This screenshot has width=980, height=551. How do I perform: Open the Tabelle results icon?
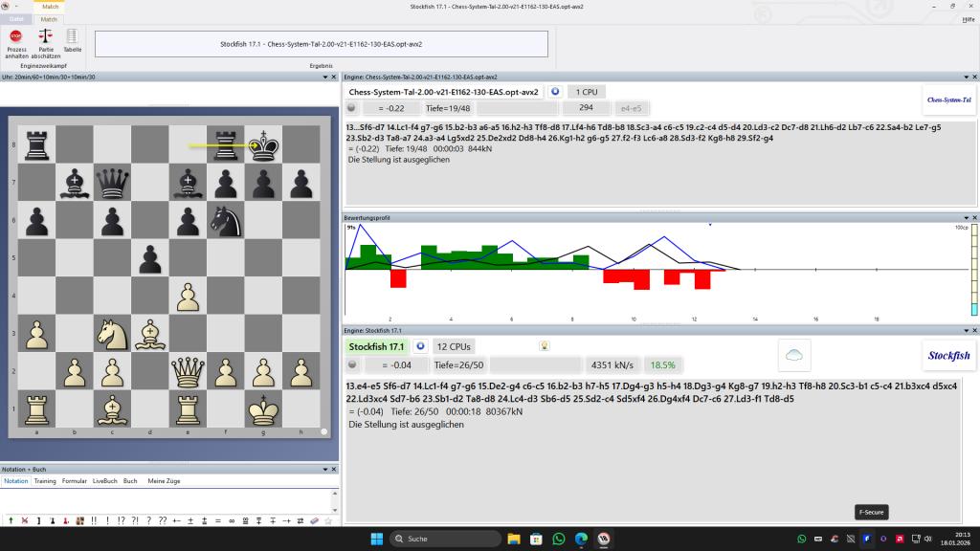coord(73,36)
